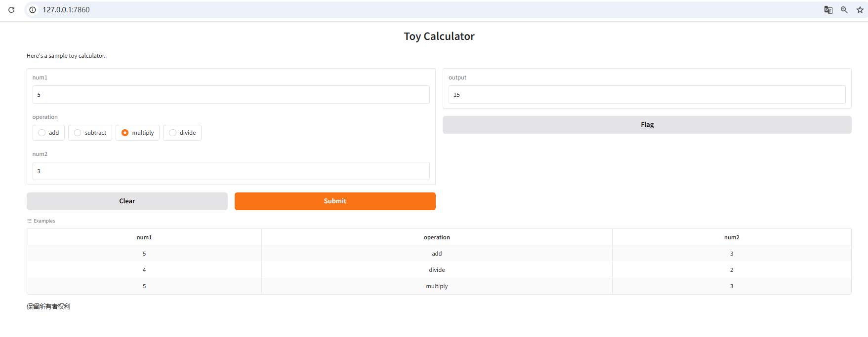Click the num1 column header in Examples
The height and width of the screenshot is (337, 868).
(x=144, y=237)
